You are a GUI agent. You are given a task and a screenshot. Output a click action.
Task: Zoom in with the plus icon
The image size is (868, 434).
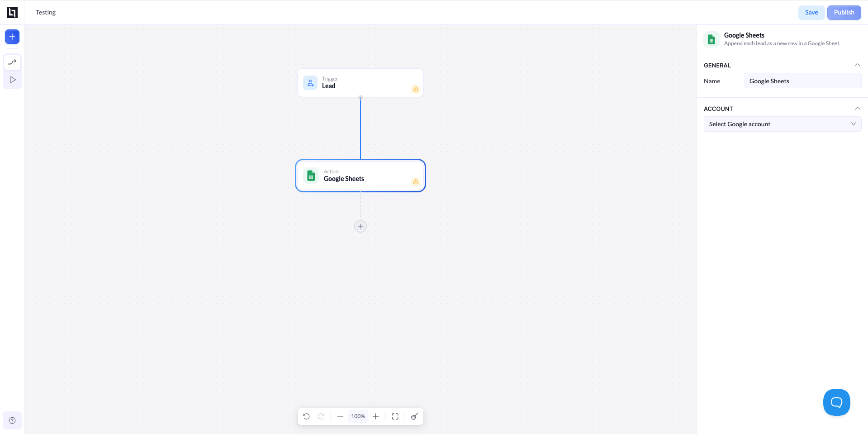(375, 416)
